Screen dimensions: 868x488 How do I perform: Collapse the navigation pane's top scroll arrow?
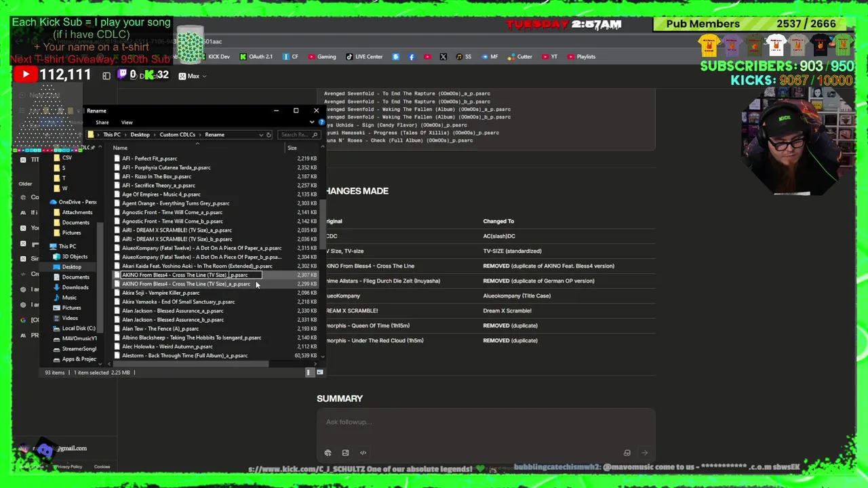(x=100, y=148)
